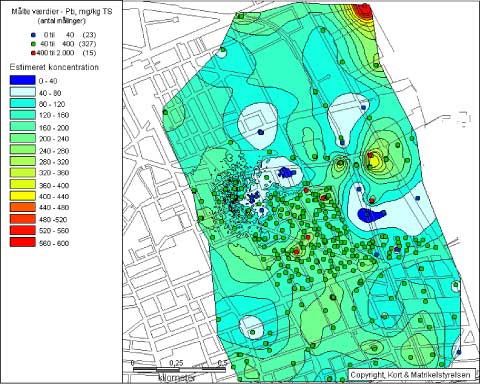The width and height of the screenshot is (480, 384).
Task: Click the red 560 - 600 legend swatch
Action: [22, 242]
